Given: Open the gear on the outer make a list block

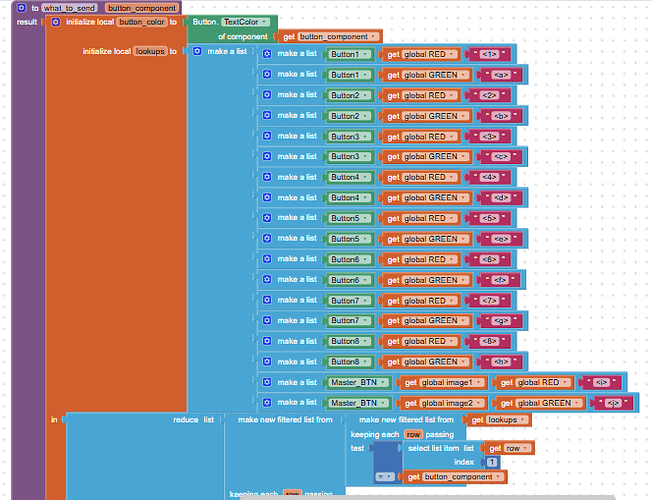Looking at the screenshot, I should pos(198,51).
